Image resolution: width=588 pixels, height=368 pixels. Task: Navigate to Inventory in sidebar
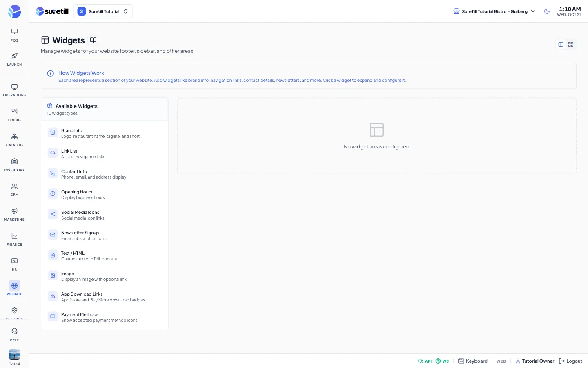(14, 165)
